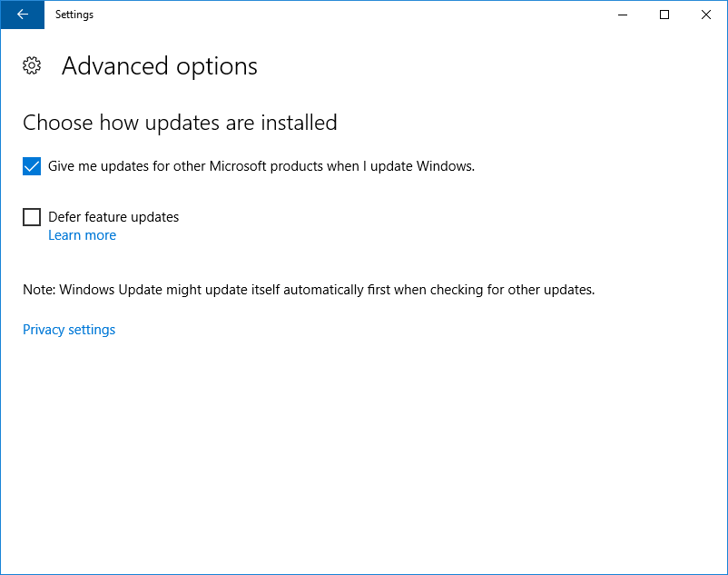Screen dimensions: 728x575
Task: Click the Advanced options page title
Action: [160, 66]
